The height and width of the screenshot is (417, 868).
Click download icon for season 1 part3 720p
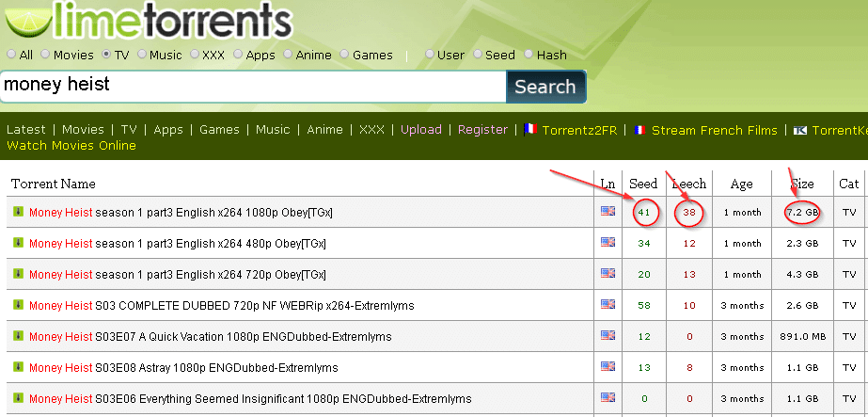(18, 274)
